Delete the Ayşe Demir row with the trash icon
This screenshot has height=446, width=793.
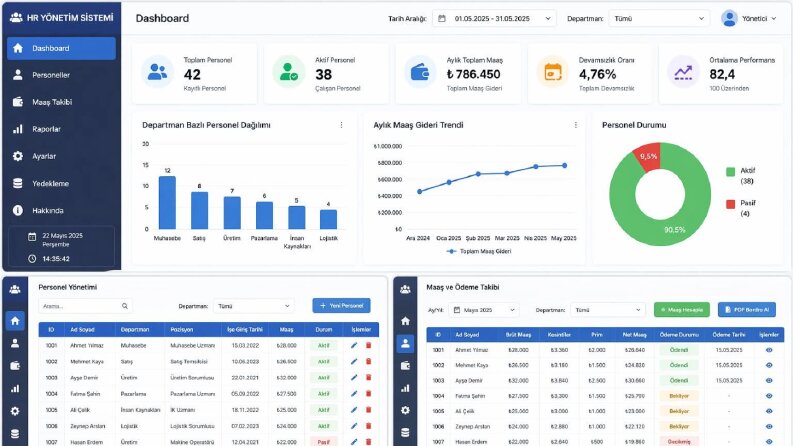coord(369,378)
